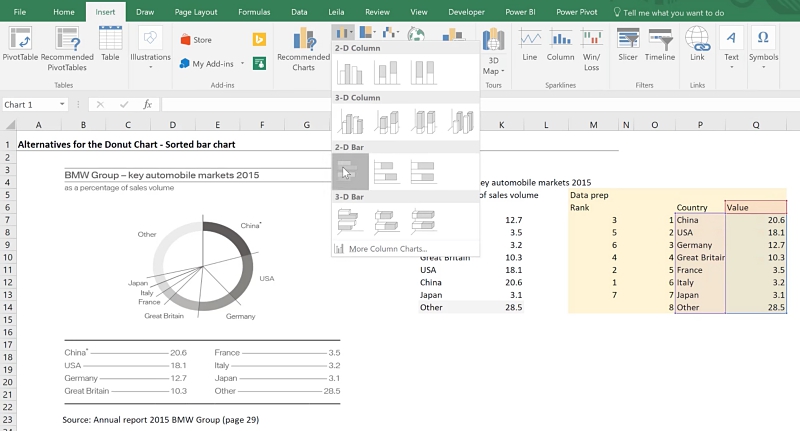Viewport: 800px width, 431px height.
Task: Switch to the Page Layout tab
Action: tap(196, 12)
